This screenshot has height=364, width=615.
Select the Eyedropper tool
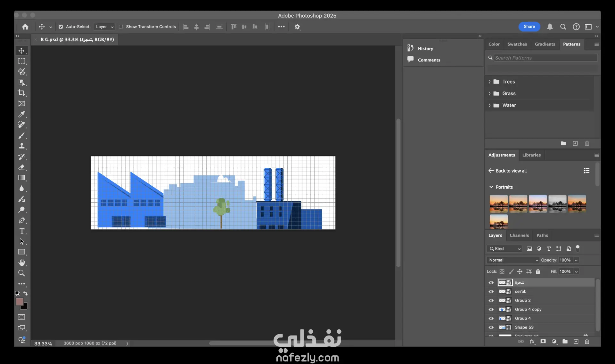pos(21,114)
